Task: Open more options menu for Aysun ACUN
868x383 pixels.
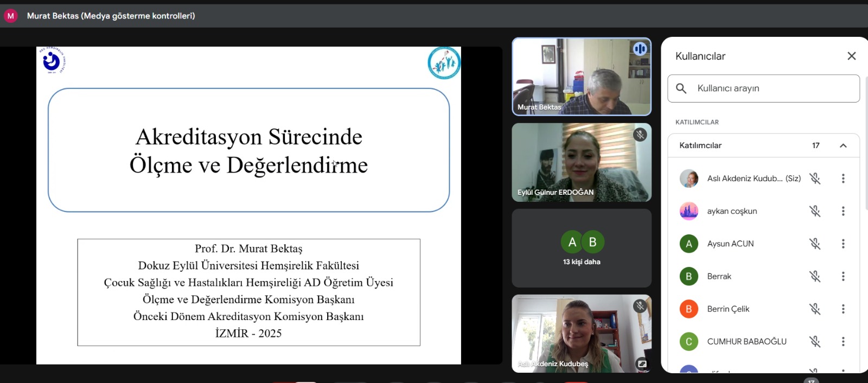Action: [843, 244]
